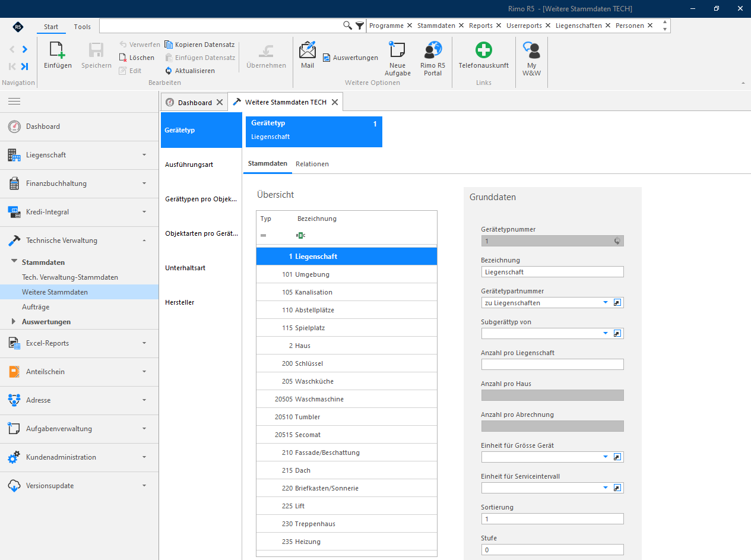Toggle the hamburger sidebar menu
The image size is (751, 560).
pyautogui.click(x=14, y=102)
